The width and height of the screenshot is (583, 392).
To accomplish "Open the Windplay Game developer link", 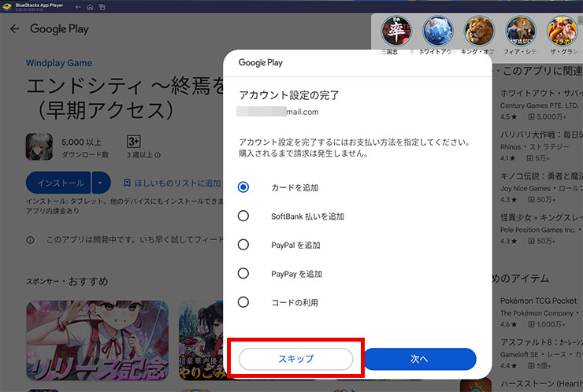I will click(x=59, y=63).
